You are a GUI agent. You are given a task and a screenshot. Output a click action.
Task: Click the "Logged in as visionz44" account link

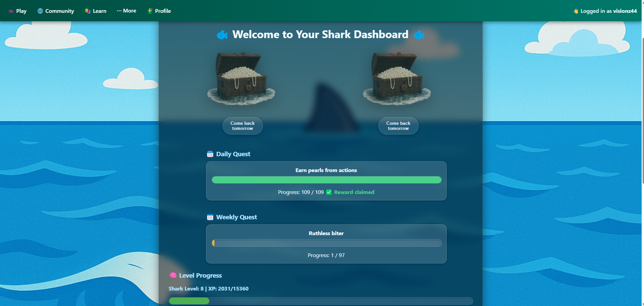605,11
